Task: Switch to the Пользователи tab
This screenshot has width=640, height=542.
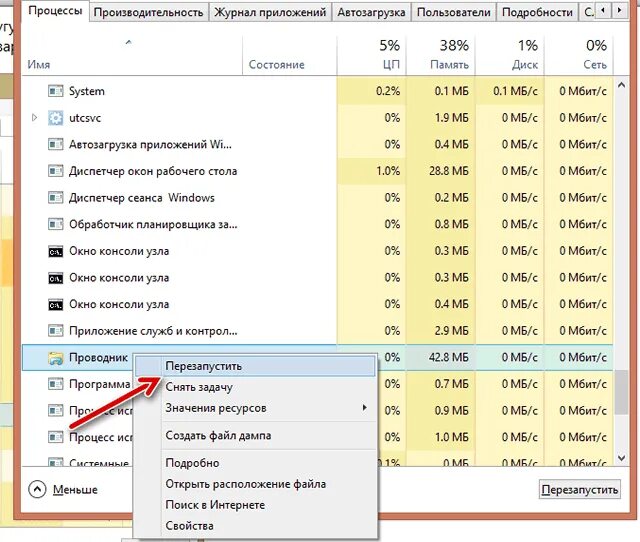Action: [x=454, y=12]
